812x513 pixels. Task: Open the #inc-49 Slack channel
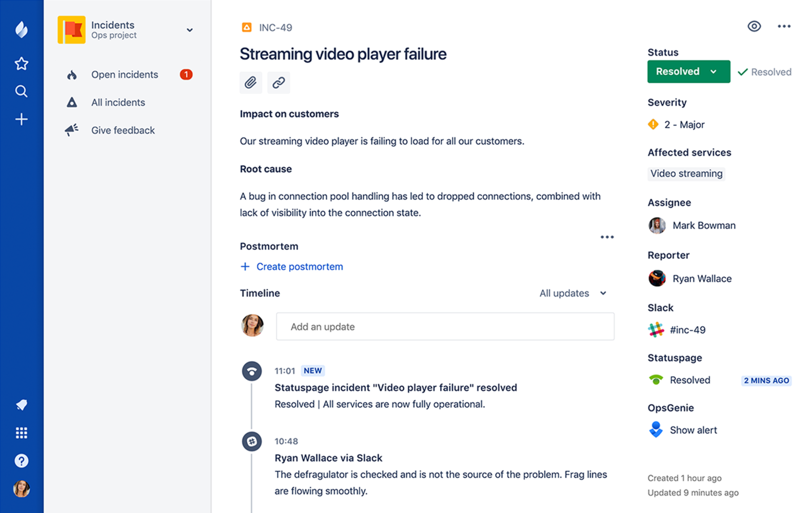687,330
